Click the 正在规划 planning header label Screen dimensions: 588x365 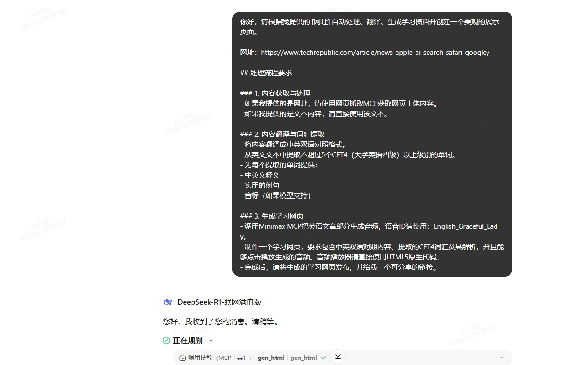tap(188, 340)
